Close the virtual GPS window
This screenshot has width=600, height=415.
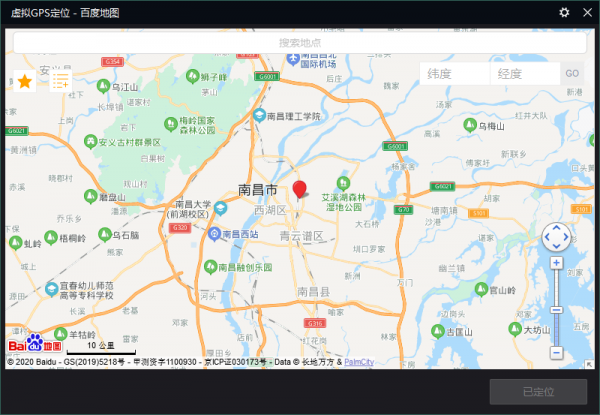tap(587, 13)
